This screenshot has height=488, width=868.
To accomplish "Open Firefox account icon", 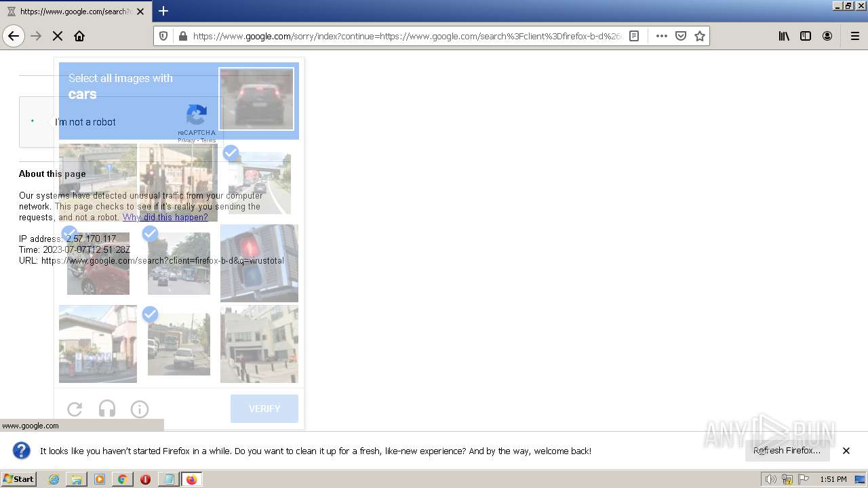I will pos(827,36).
